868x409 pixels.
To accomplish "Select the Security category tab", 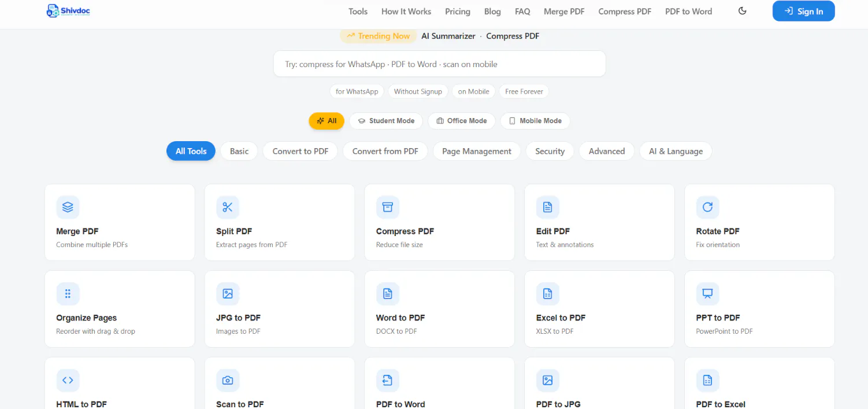I will click(550, 151).
